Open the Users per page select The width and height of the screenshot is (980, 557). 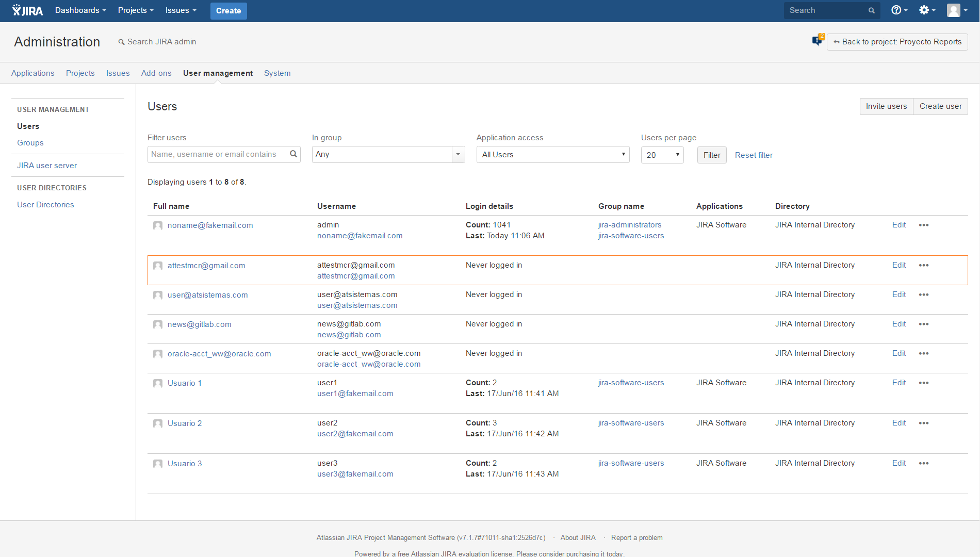pyautogui.click(x=662, y=155)
